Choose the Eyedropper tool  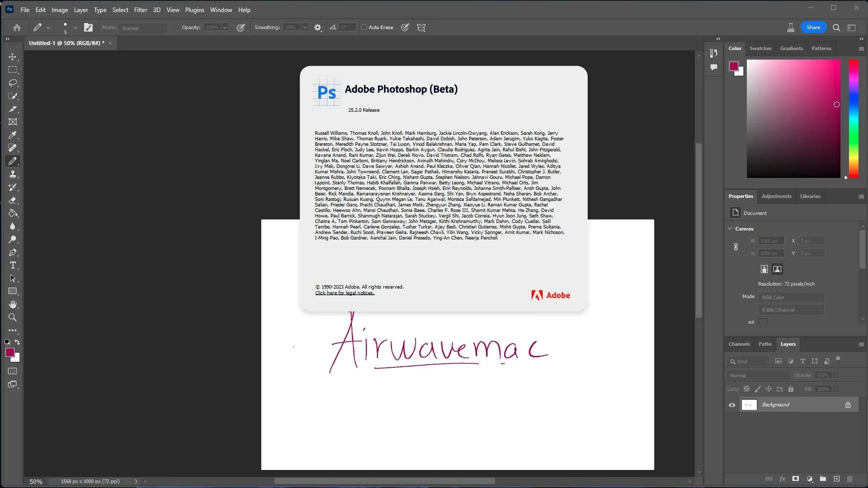(13, 135)
